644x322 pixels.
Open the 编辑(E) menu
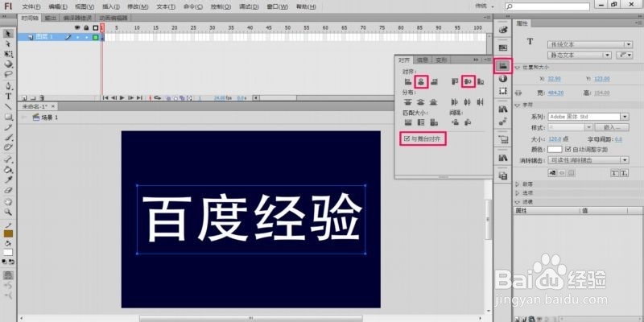tap(57, 6)
